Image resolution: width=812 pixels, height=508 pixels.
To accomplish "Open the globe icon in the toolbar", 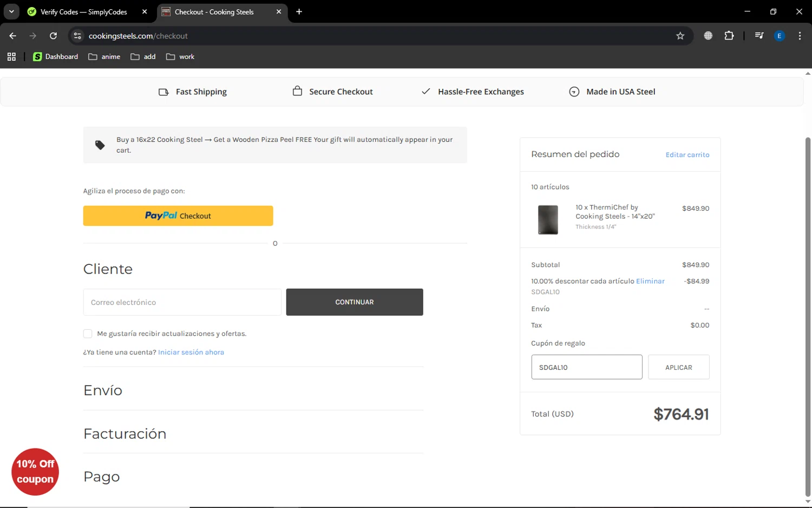I will pos(708,36).
